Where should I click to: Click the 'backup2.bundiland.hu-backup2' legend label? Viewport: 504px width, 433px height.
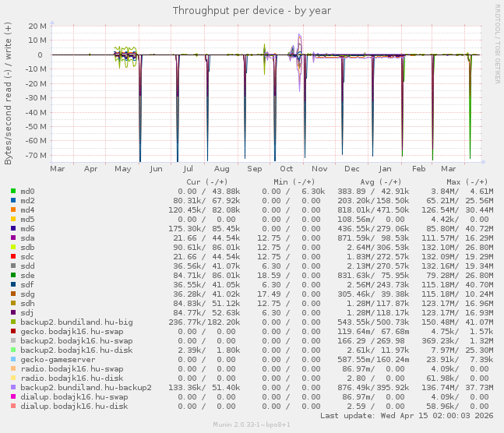click(x=86, y=387)
